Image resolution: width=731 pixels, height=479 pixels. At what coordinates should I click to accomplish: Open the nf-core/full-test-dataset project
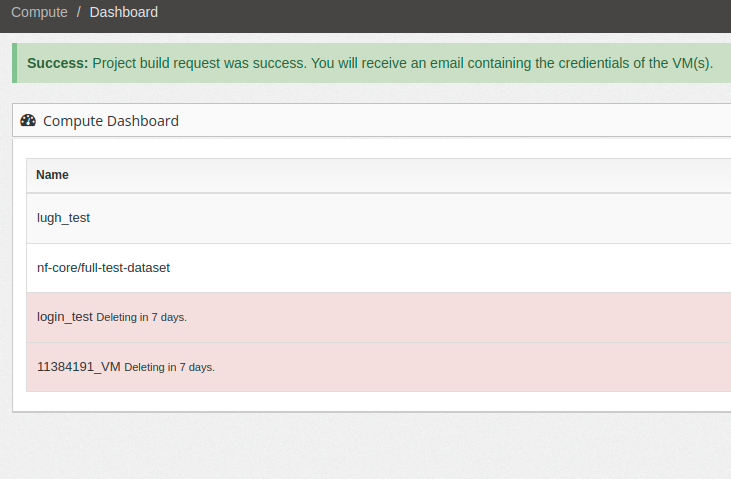click(103, 268)
